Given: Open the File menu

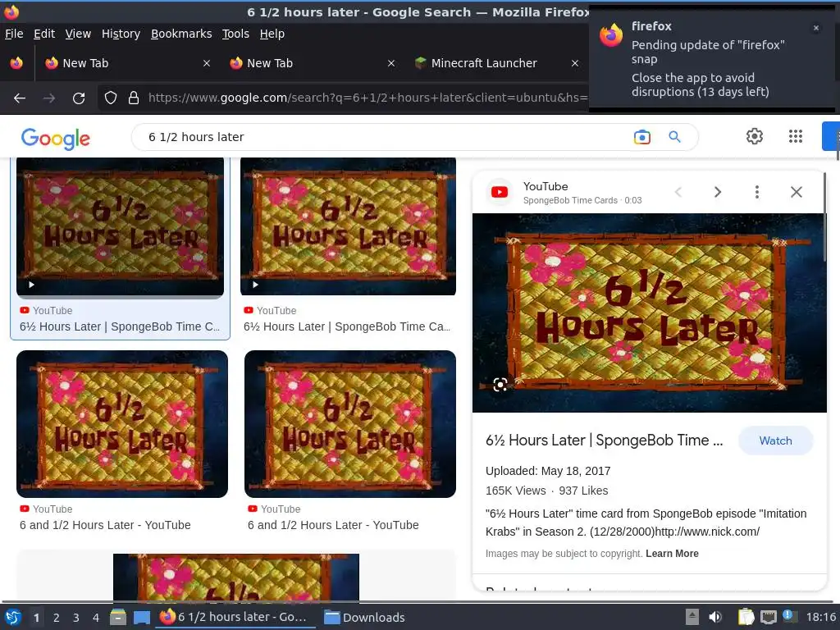Looking at the screenshot, I should point(14,34).
